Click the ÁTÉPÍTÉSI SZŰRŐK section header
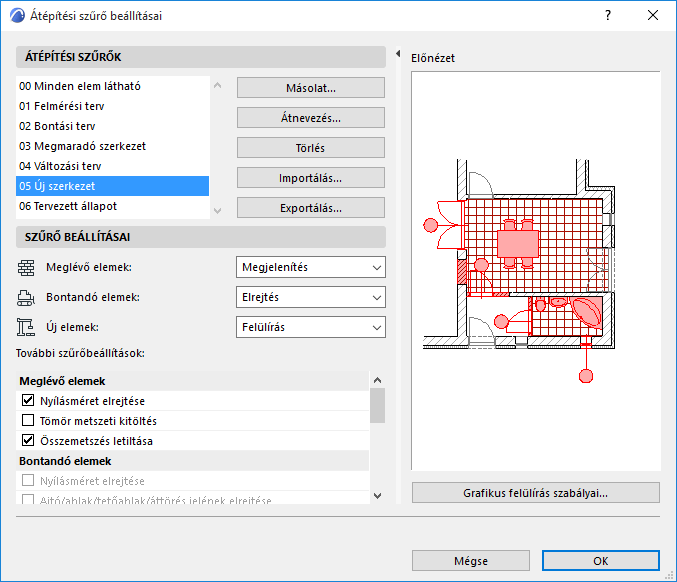 pos(201,57)
